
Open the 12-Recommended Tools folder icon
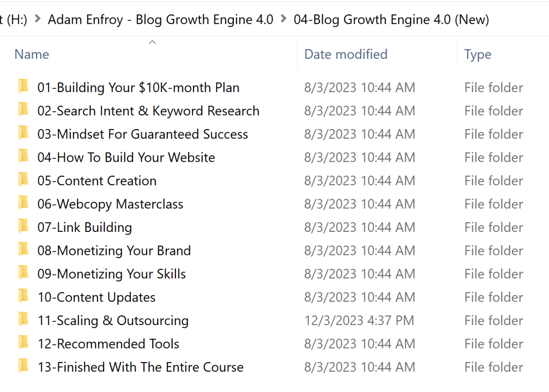tap(24, 343)
